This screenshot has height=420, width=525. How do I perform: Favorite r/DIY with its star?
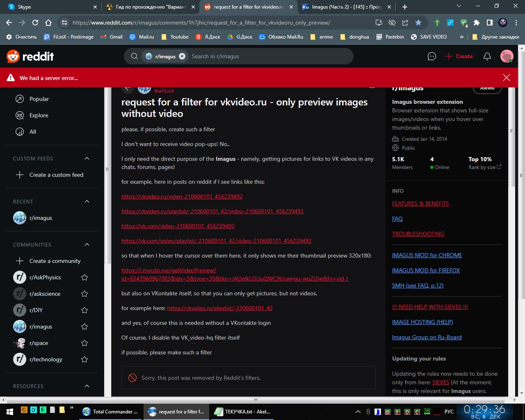click(84, 310)
